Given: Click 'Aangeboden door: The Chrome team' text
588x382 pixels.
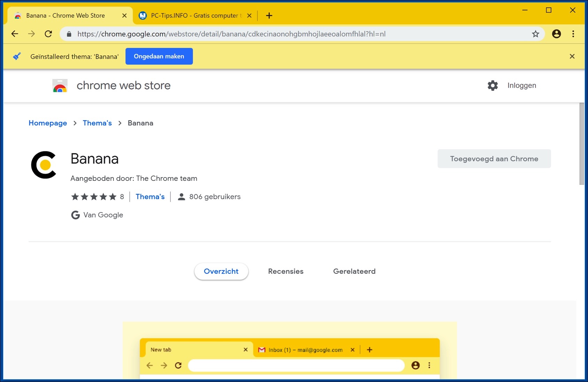Looking at the screenshot, I should tap(134, 178).
